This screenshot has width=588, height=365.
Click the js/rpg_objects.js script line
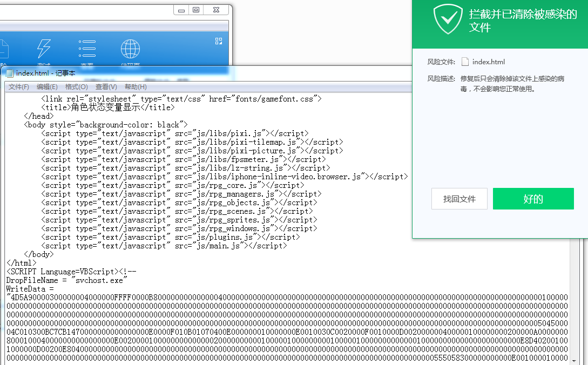pos(179,202)
